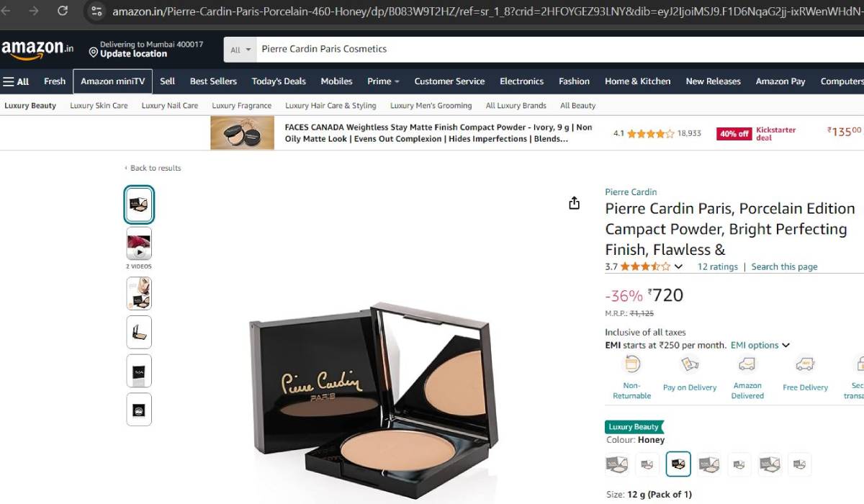Open the Prime menu dropdown

[x=383, y=81]
